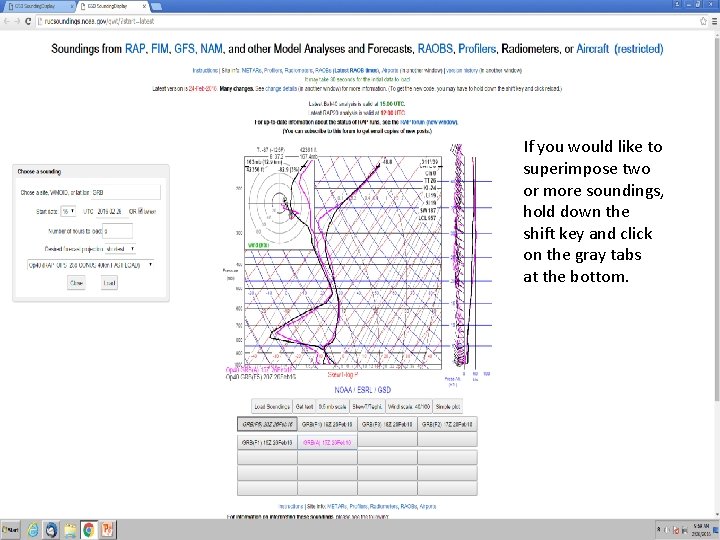The height and width of the screenshot is (540, 720).
Task: Click the number of hours to load field
Action: (118, 231)
